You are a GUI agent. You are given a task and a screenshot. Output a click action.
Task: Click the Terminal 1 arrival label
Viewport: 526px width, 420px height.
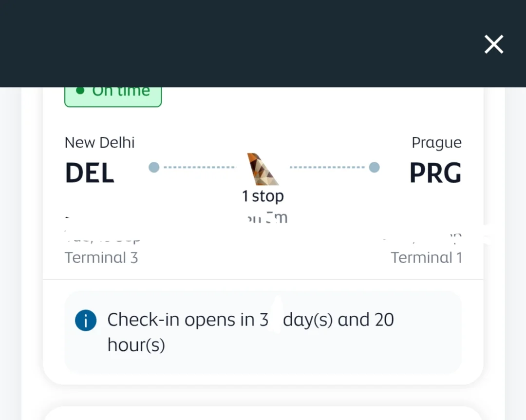[x=426, y=257]
